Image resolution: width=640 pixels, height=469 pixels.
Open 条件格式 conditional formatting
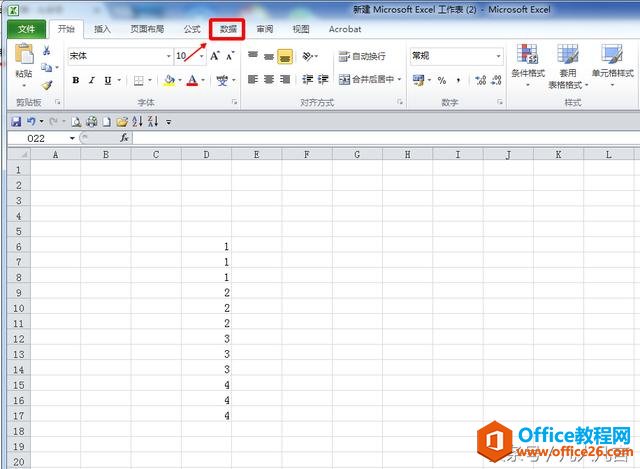(x=528, y=65)
